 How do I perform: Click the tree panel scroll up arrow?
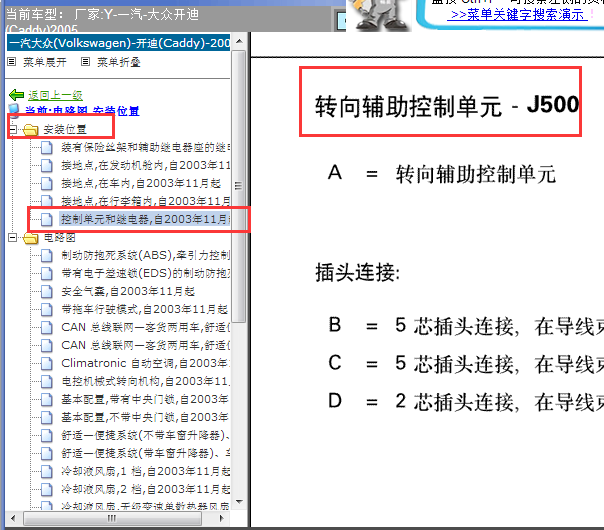pos(239,41)
